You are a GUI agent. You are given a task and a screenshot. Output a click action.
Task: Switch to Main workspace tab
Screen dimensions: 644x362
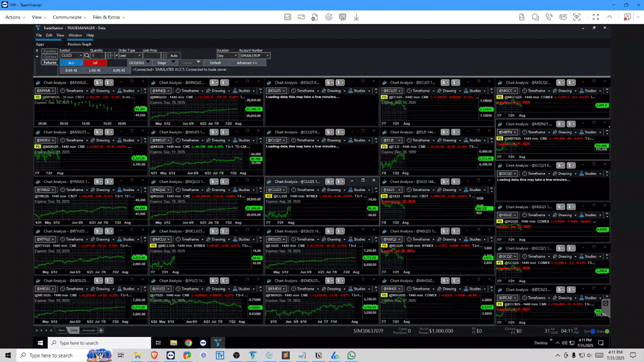click(x=62, y=331)
